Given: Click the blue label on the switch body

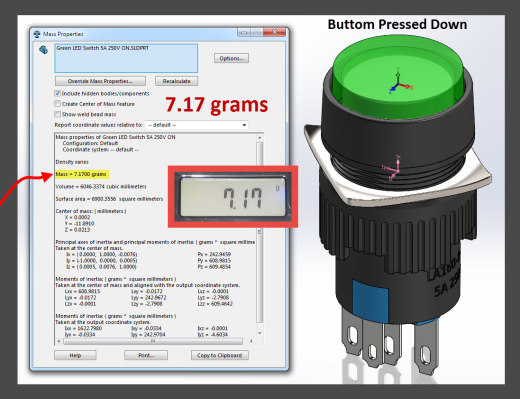Looking at the screenshot, I should [x=370, y=300].
